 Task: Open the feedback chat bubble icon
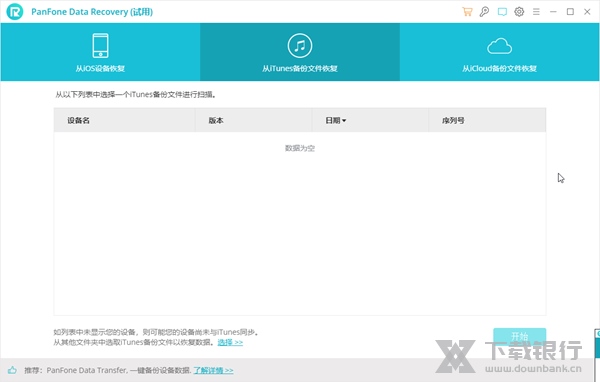(x=502, y=12)
